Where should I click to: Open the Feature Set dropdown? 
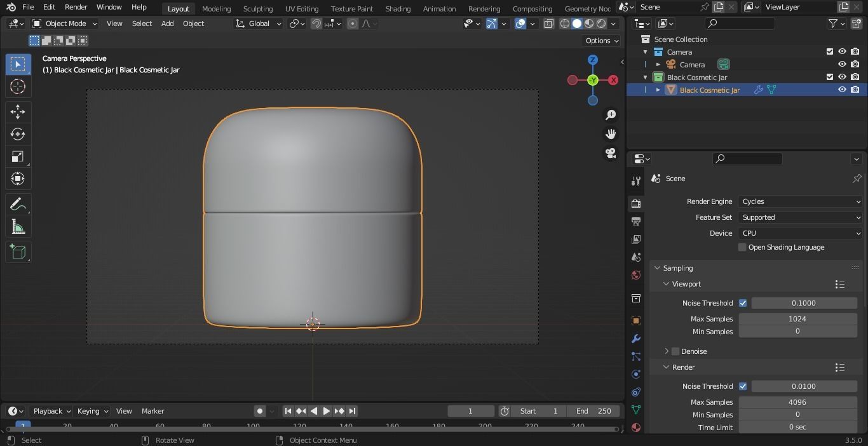coord(801,217)
